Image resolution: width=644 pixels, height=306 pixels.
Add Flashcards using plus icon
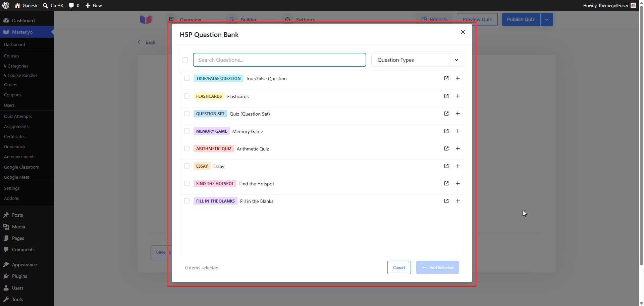click(x=458, y=96)
